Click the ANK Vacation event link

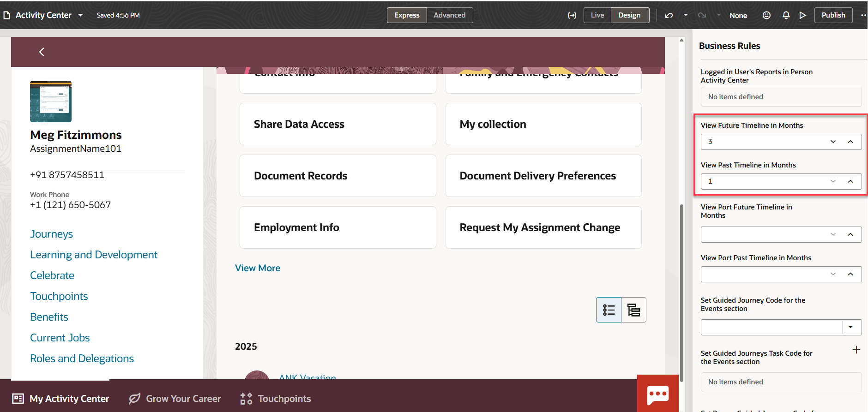(x=307, y=376)
